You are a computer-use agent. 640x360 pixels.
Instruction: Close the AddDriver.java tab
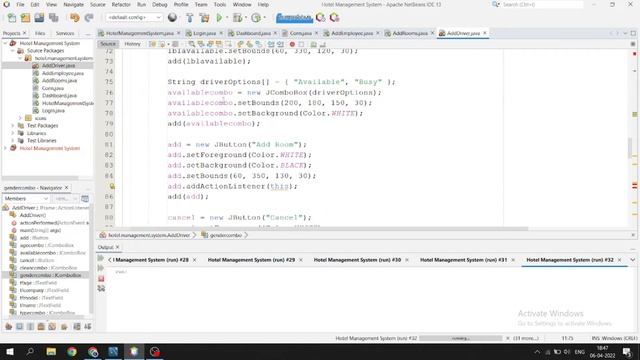coord(485,33)
